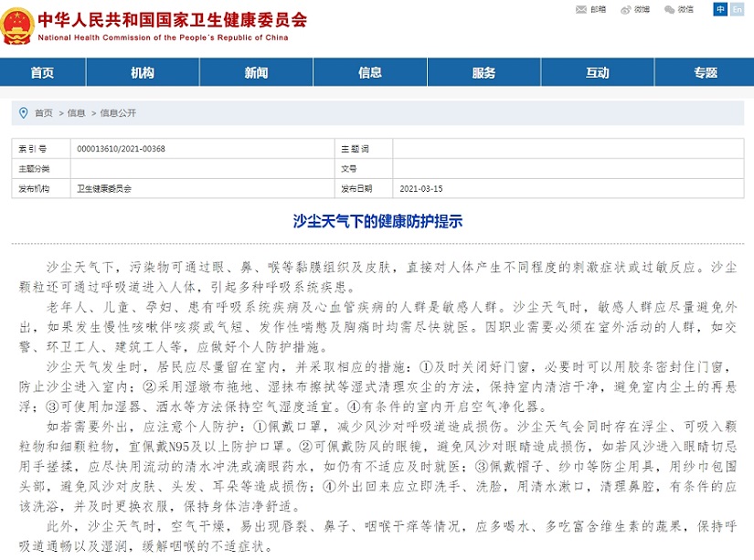The width and height of the screenshot is (754, 560).
Task: Switch site language to English with En
Action: click(x=738, y=10)
